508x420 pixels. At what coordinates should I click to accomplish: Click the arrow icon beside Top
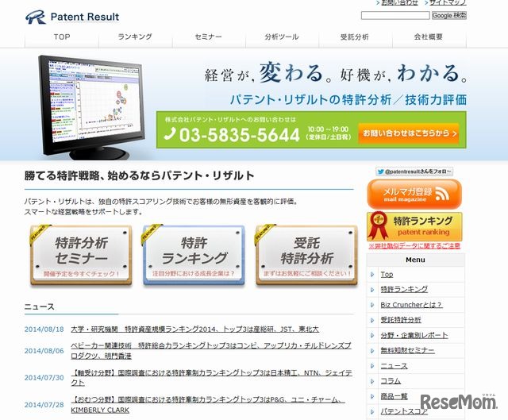tap(372, 275)
